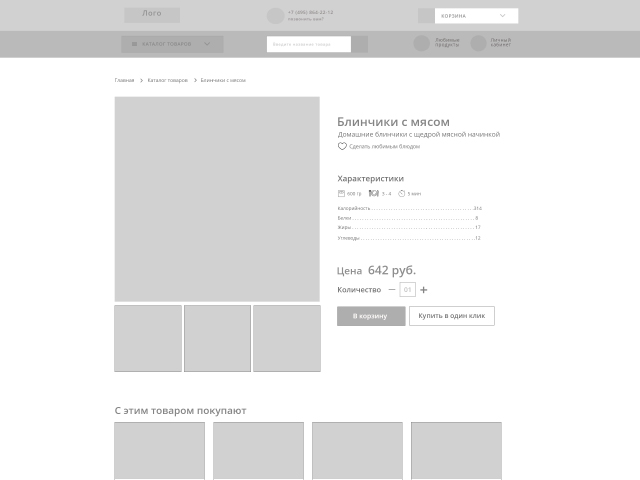The image size is (640, 480).
Task: Open the third related product card
Action: [358, 451]
